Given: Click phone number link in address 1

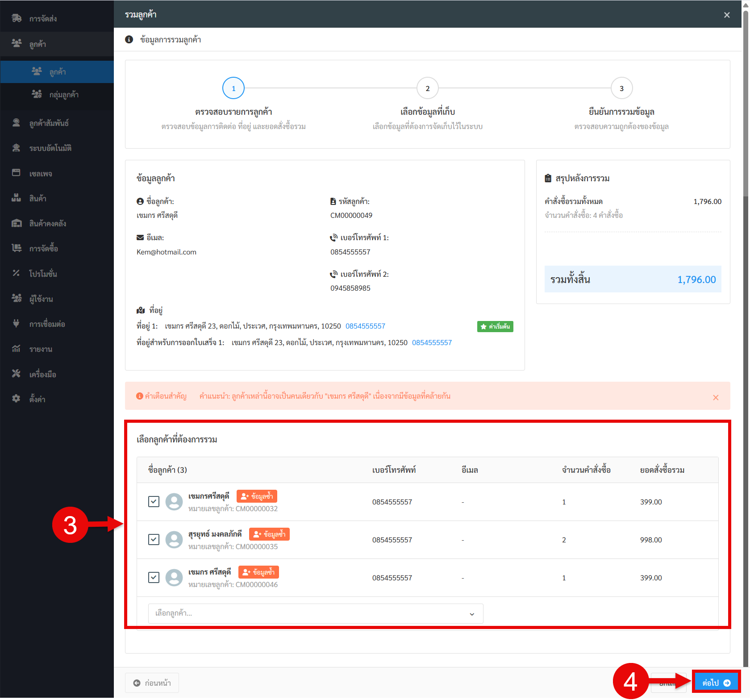Looking at the screenshot, I should coord(365,326).
